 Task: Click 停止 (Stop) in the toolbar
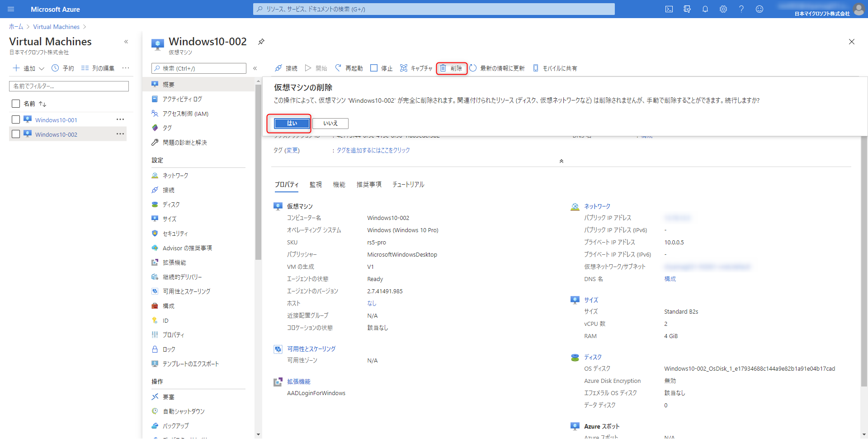(x=381, y=68)
